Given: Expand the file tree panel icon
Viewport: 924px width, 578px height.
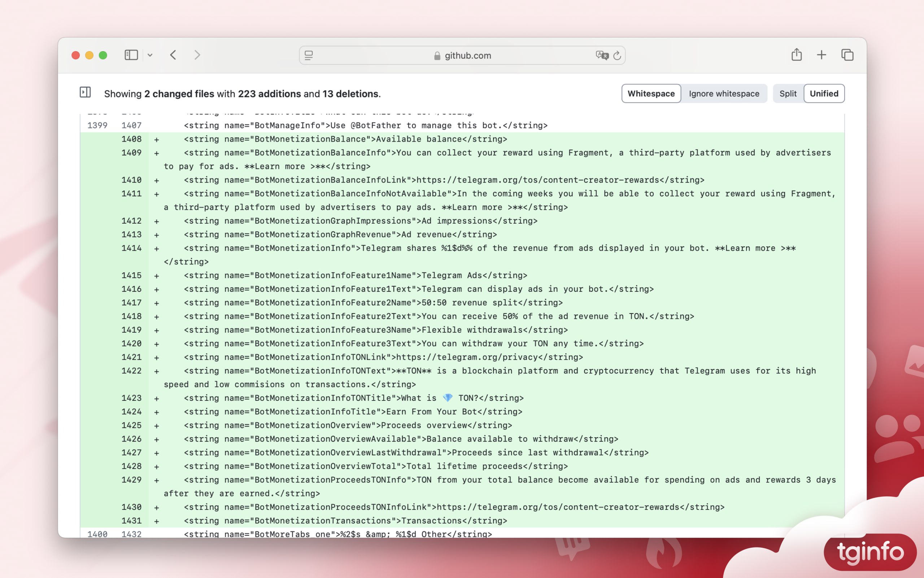Looking at the screenshot, I should 85,92.
